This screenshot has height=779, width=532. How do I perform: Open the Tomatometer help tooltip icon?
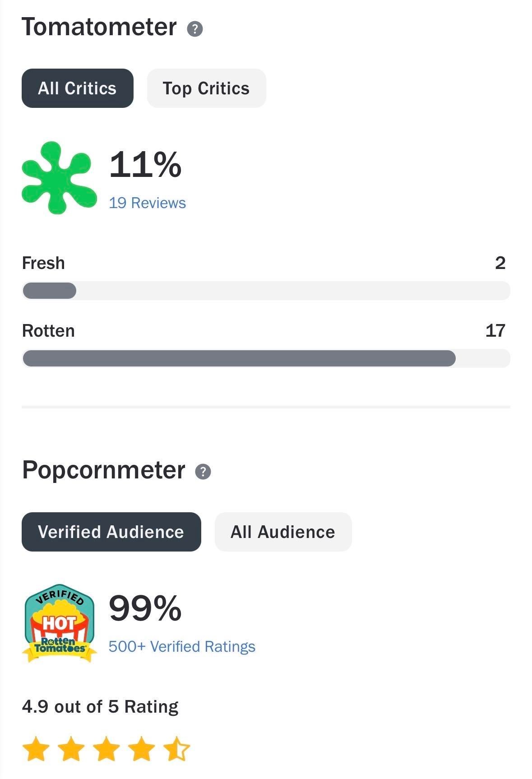click(195, 29)
